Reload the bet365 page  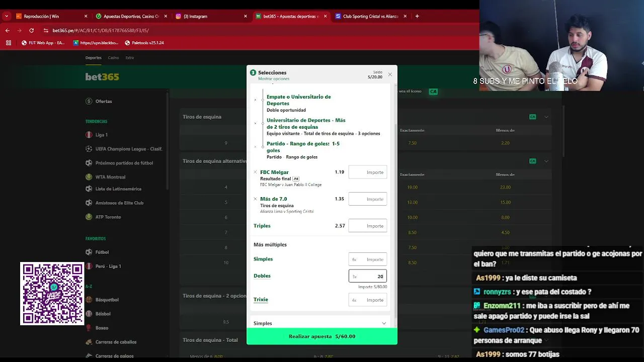31,30
